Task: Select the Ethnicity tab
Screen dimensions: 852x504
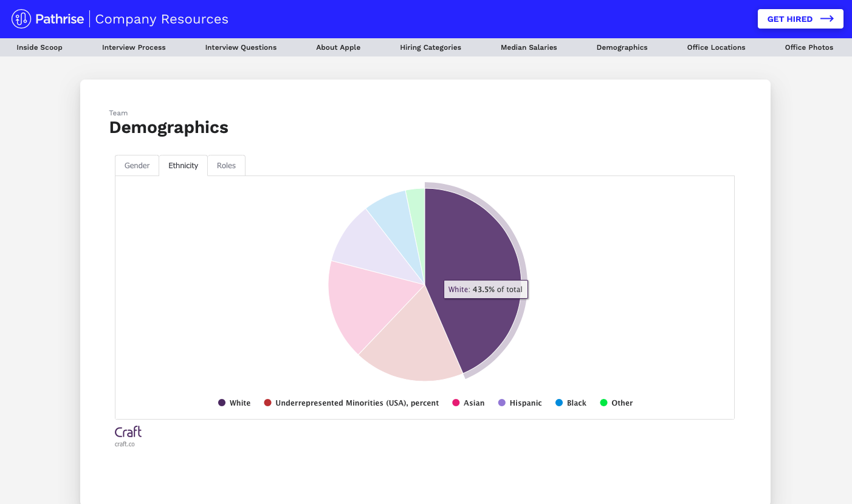Action: pos(183,166)
